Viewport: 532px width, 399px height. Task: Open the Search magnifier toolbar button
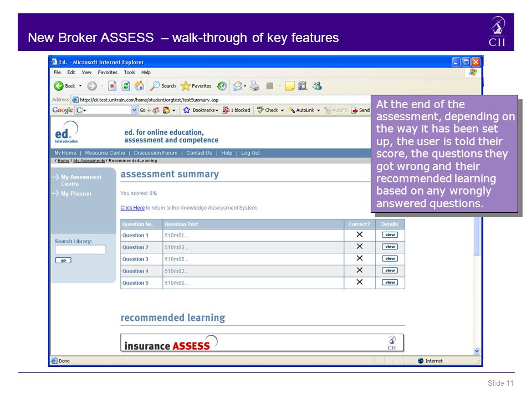[x=163, y=86]
